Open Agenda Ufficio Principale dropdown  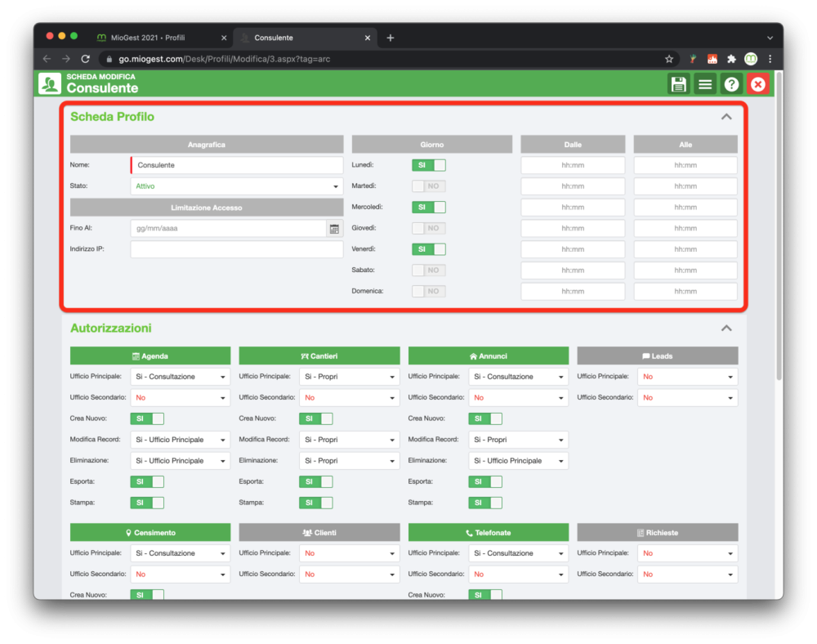[181, 377]
